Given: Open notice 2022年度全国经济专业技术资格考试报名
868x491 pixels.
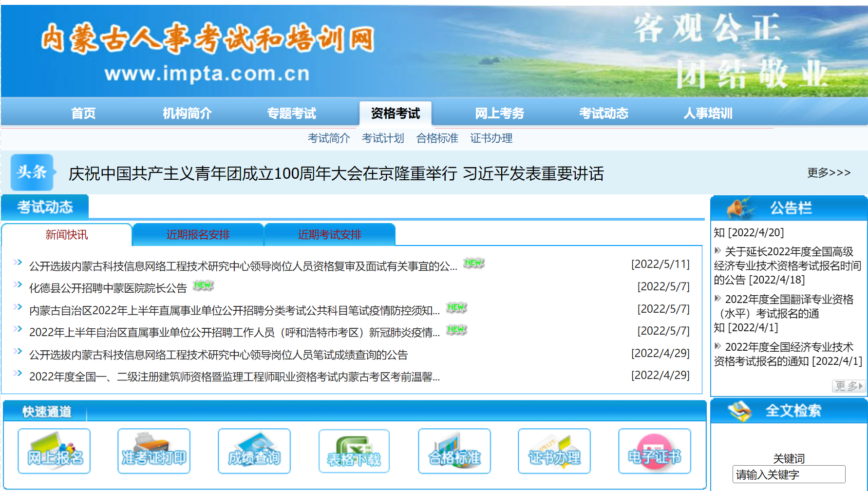Looking at the screenshot, I should pyautogui.click(x=788, y=354).
